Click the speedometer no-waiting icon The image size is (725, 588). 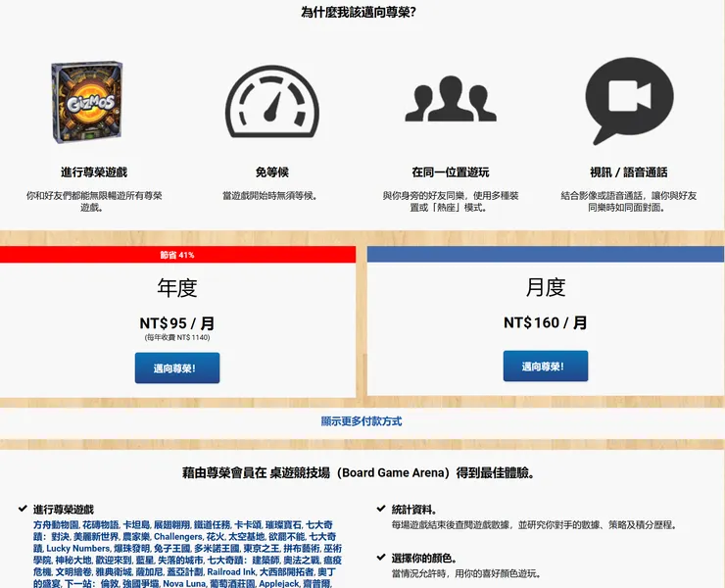coord(272,102)
